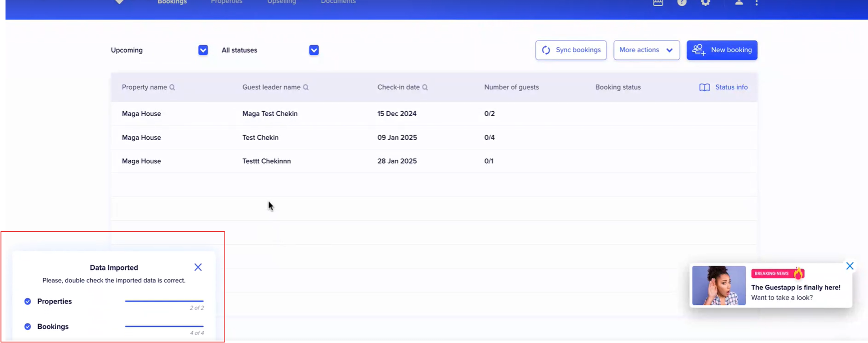Image resolution: width=868 pixels, height=343 pixels.
Task: Click the search icon beside Check-in date
Action: click(x=425, y=87)
